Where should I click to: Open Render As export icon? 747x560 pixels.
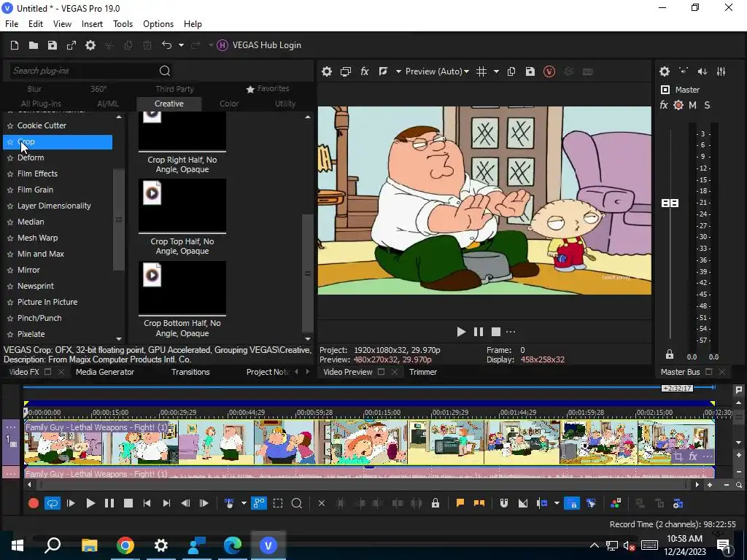[x=71, y=45]
